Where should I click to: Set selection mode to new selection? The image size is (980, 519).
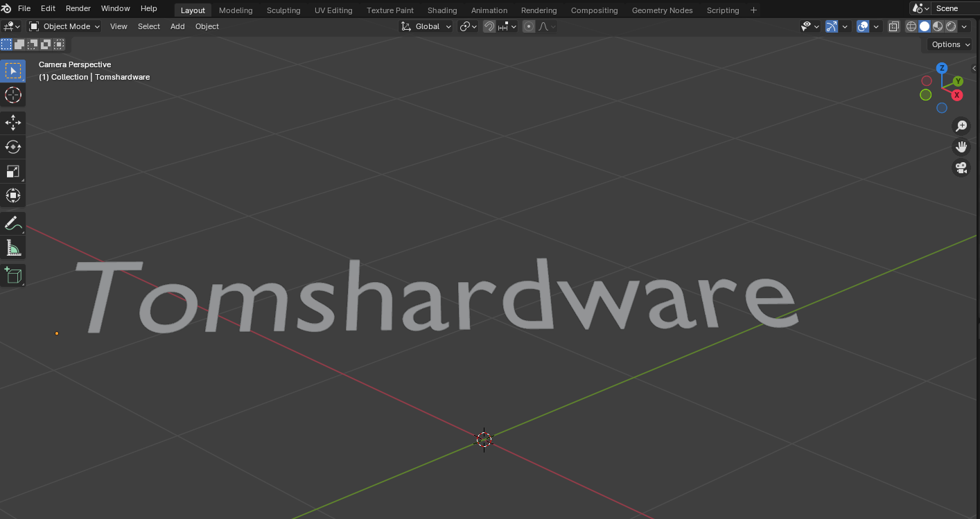coord(6,44)
